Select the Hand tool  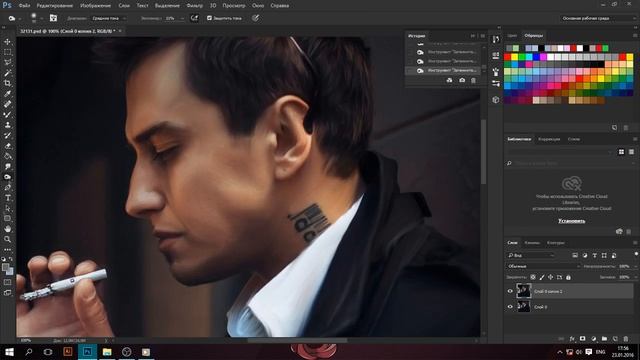7,229
